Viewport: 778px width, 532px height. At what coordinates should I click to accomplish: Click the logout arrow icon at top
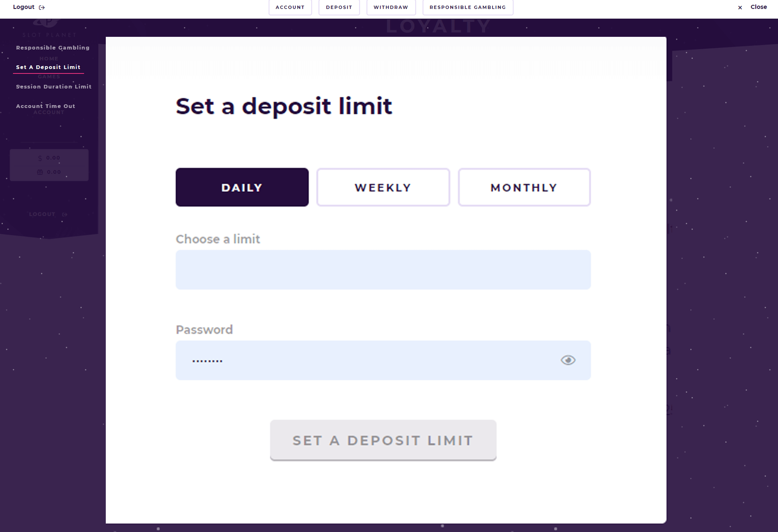(42, 8)
